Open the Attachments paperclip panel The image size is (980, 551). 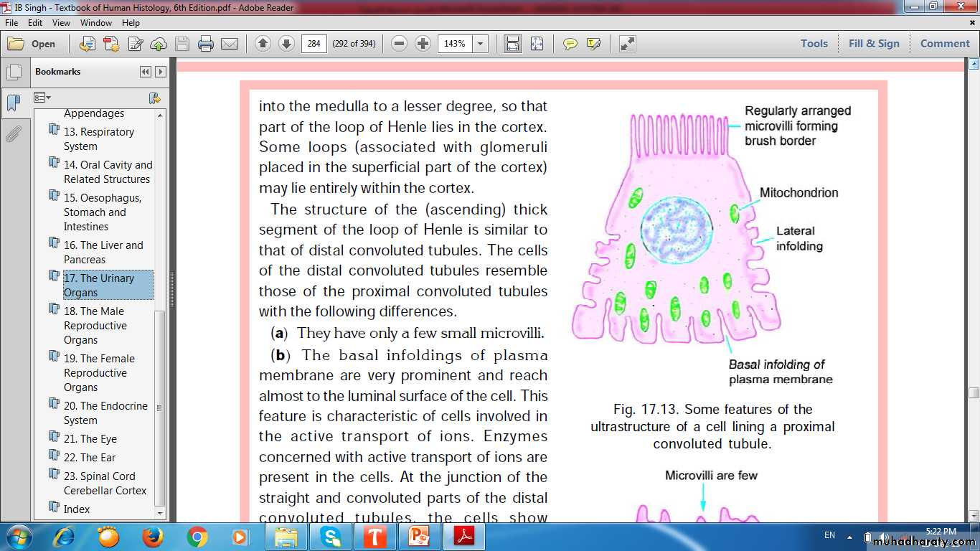click(x=14, y=133)
